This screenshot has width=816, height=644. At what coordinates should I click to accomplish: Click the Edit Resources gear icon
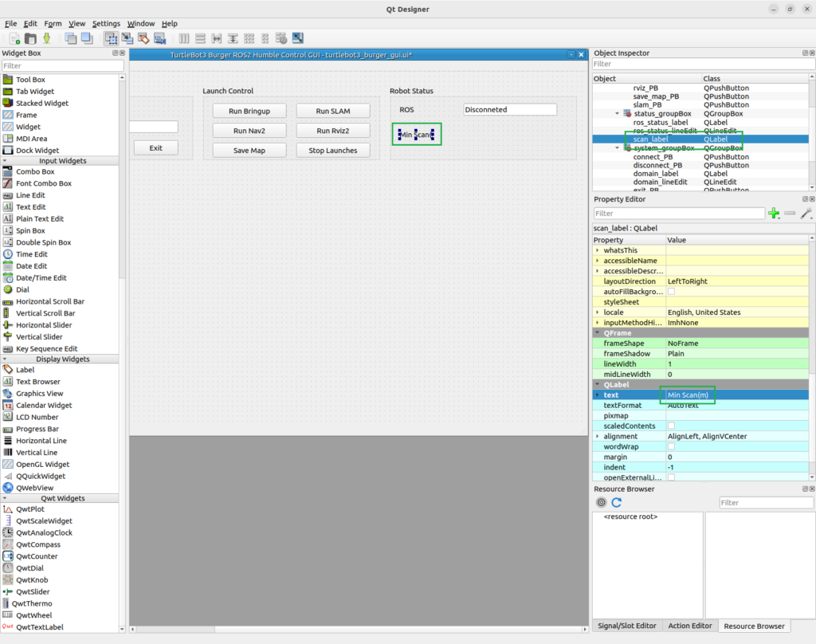point(601,502)
